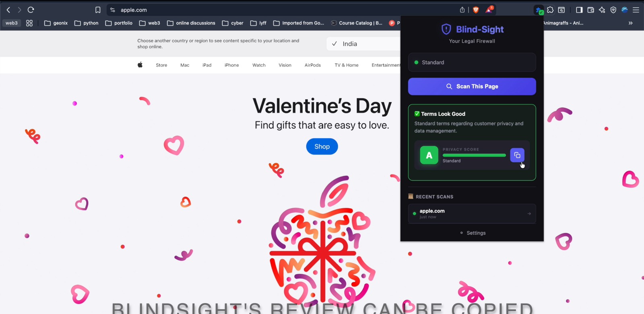644x314 pixels.
Task: Select Vision in the Apple navigation
Action: 285,65
